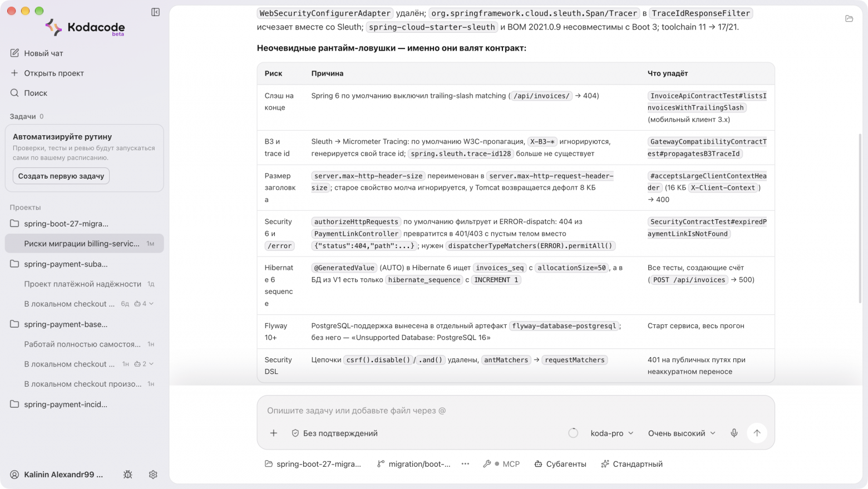The image size is (868, 489).
Task: Add an attachment with the plus icon
Action: point(274,433)
